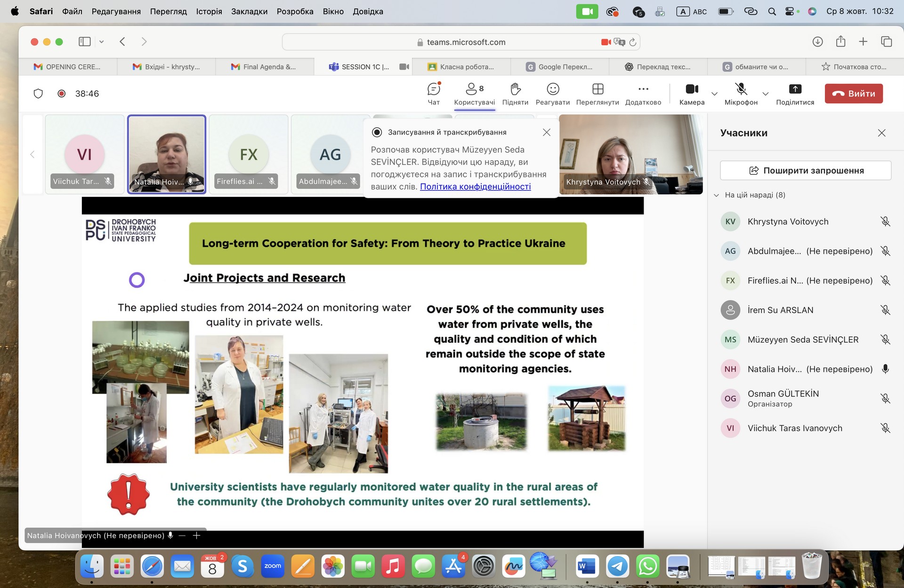Select Viichuk Taras participant video tile
The image size is (904, 588).
pyautogui.click(x=85, y=154)
